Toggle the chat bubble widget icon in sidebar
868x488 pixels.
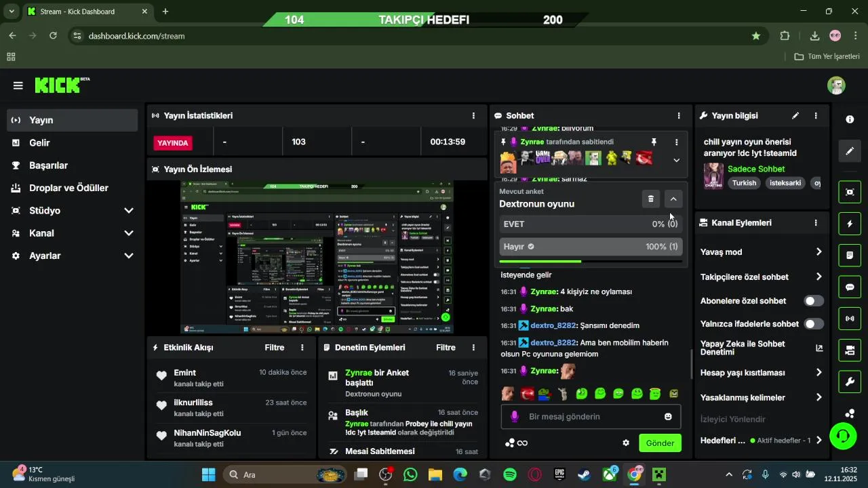(850, 287)
